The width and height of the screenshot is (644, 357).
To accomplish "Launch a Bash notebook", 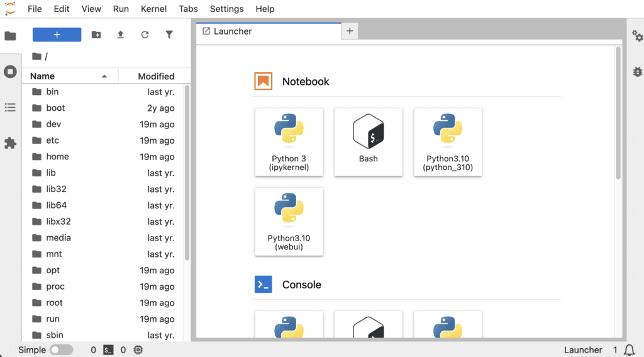I will pyautogui.click(x=369, y=142).
